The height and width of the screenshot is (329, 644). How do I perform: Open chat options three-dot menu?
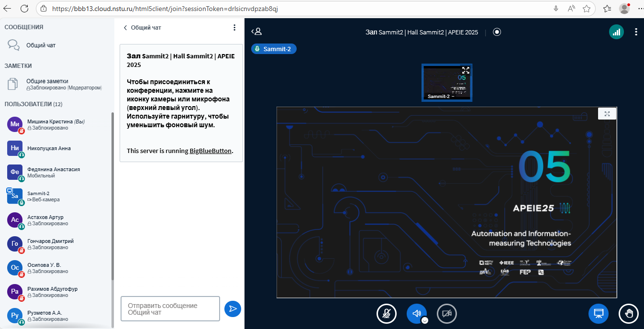coord(234,28)
